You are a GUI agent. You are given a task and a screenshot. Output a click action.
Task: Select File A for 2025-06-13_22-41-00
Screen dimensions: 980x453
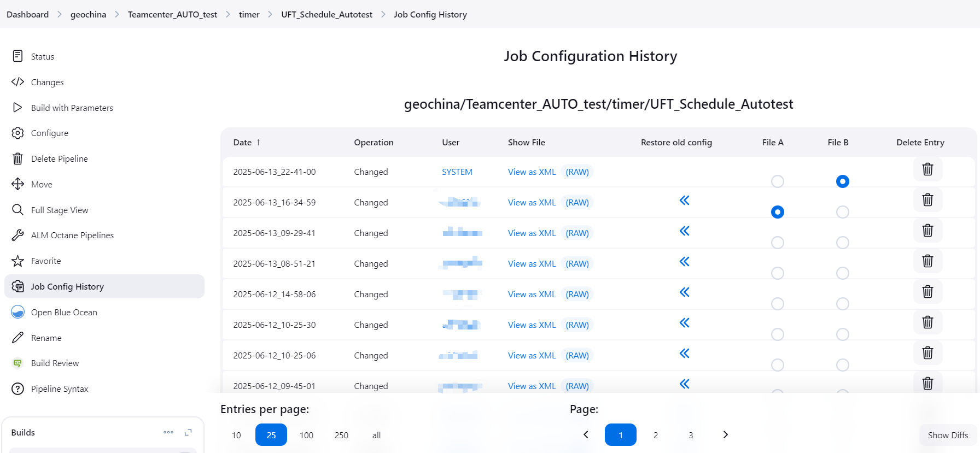tap(777, 181)
